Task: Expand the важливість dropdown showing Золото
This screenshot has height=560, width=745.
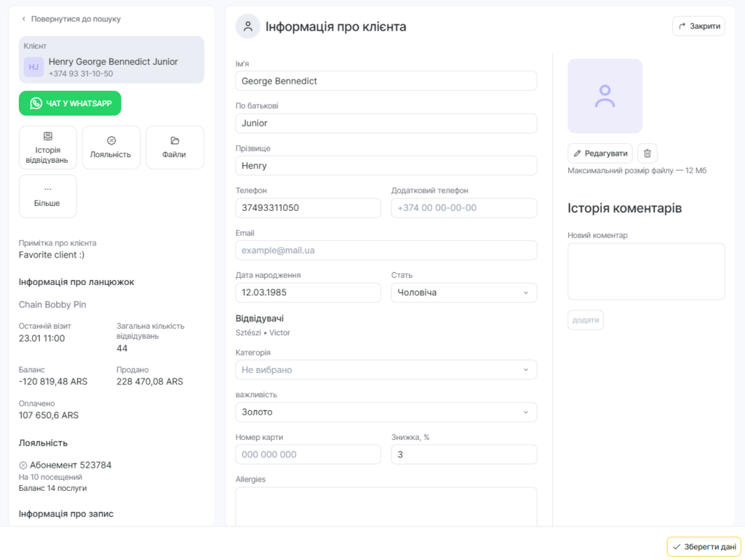Action: (x=386, y=412)
